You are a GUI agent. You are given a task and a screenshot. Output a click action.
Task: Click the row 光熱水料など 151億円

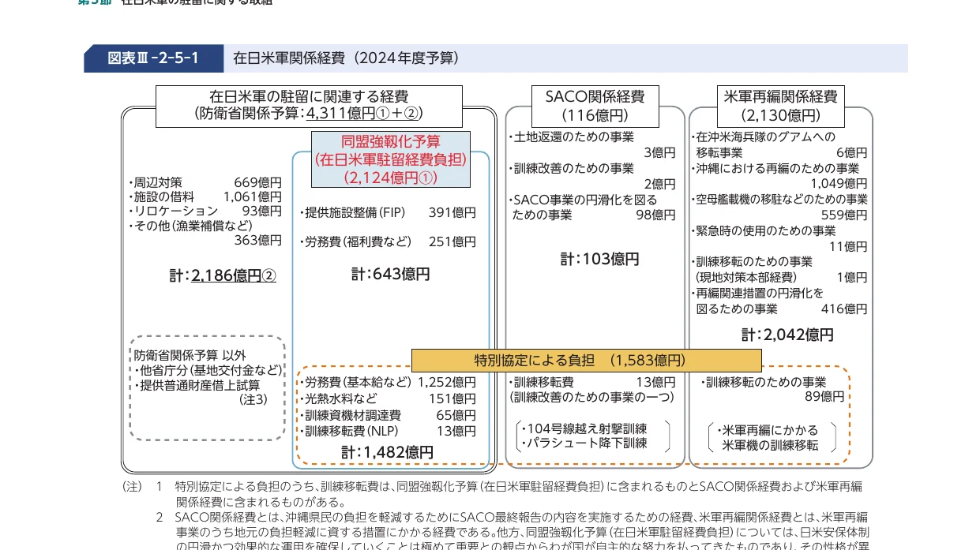388,398
